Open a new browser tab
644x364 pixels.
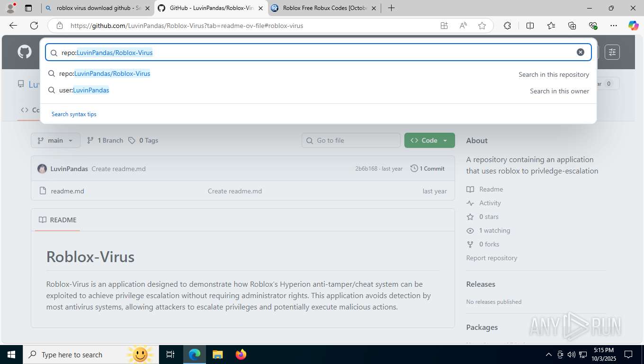(391, 8)
